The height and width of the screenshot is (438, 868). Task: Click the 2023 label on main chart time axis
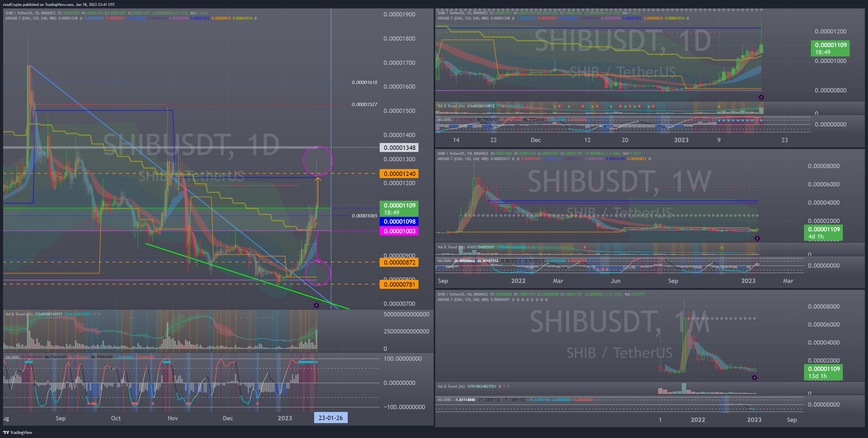click(284, 418)
